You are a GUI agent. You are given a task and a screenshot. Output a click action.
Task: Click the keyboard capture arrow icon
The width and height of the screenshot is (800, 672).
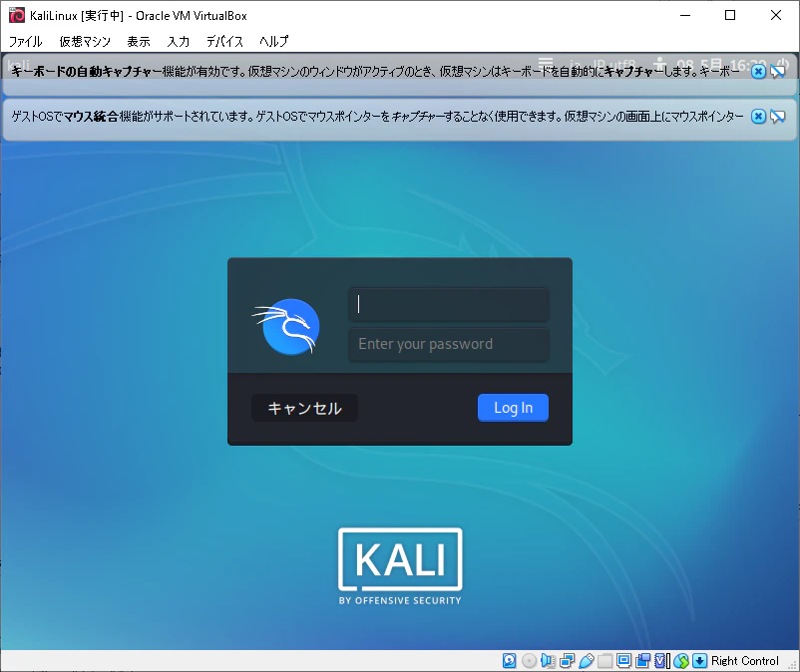tap(699, 661)
